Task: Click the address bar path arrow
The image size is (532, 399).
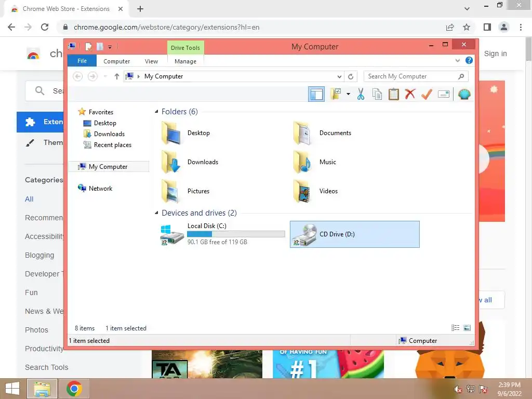Action: pos(138,76)
